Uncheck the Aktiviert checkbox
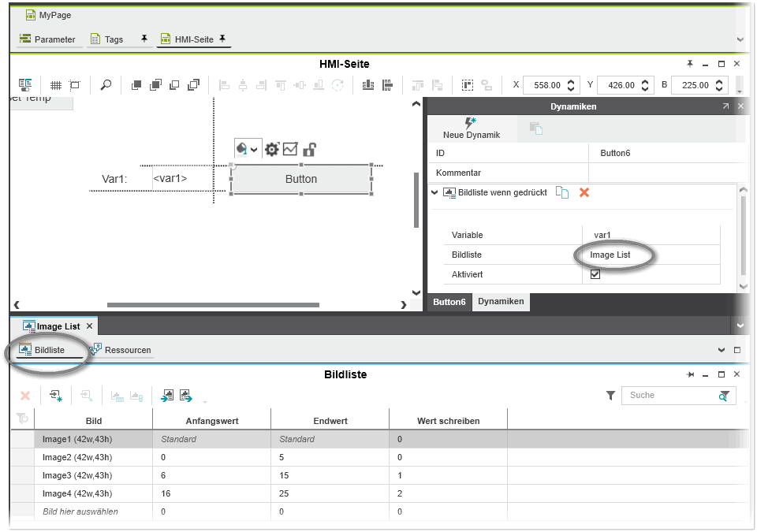Viewport: 757px width, 532px height. tap(595, 274)
